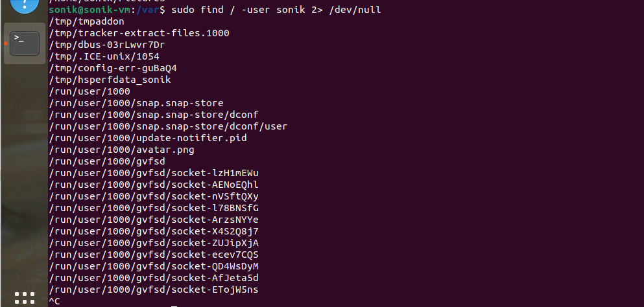
Task: Show Applications grid in the dock
Action: point(25,298)
